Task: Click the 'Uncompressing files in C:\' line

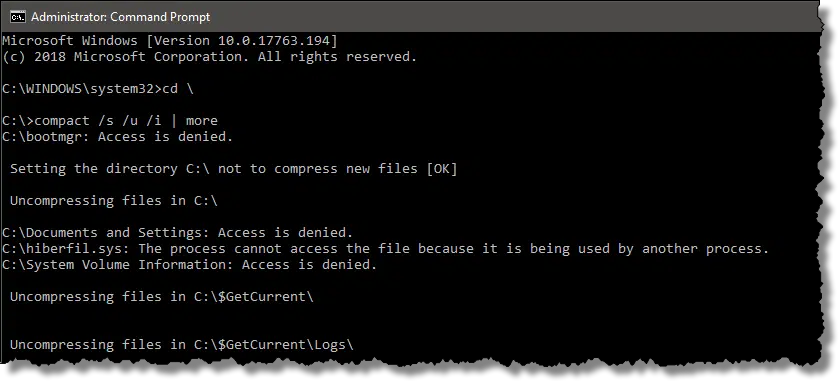Action: coord(114,201)
